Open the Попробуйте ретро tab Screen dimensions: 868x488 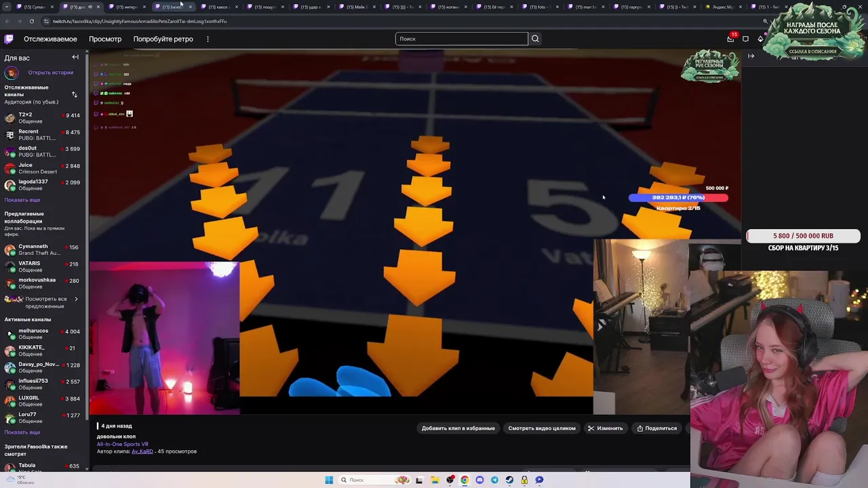(163, 39)
